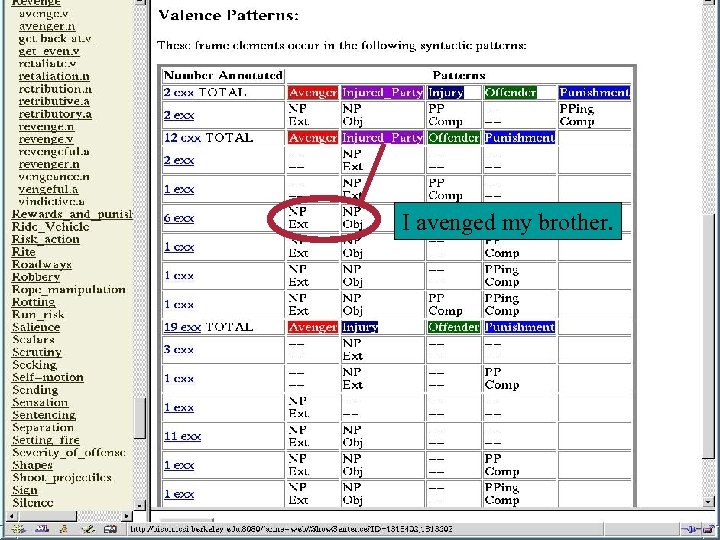The height and width of the screenshot is (540, 720).
Task: Open the avenger.n lexical unit link
Action: [47, 27]
